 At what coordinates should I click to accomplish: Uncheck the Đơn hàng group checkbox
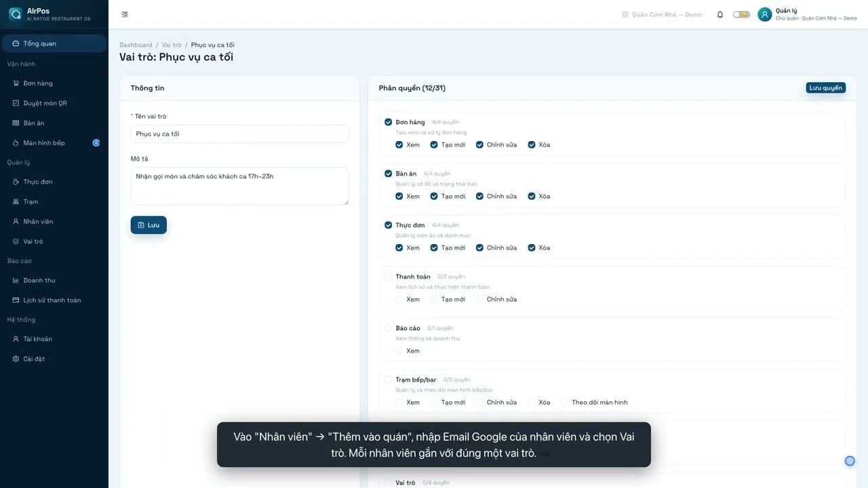tap(389, 122)
